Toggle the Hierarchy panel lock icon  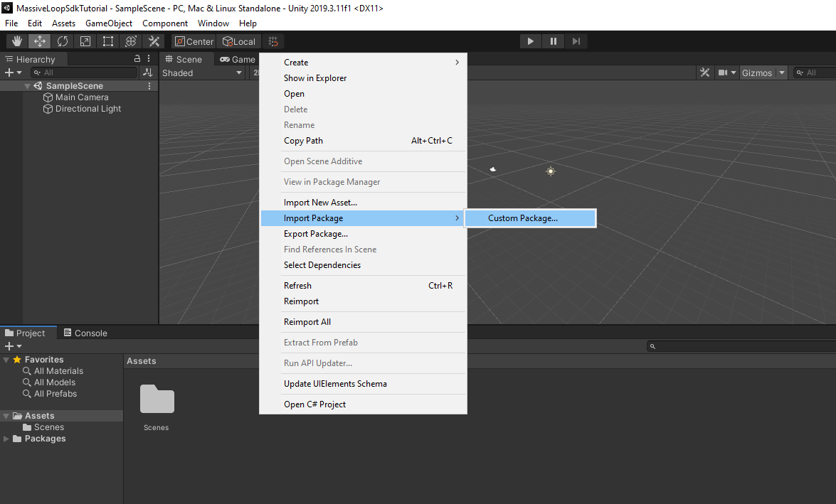(x=137, y=58)
